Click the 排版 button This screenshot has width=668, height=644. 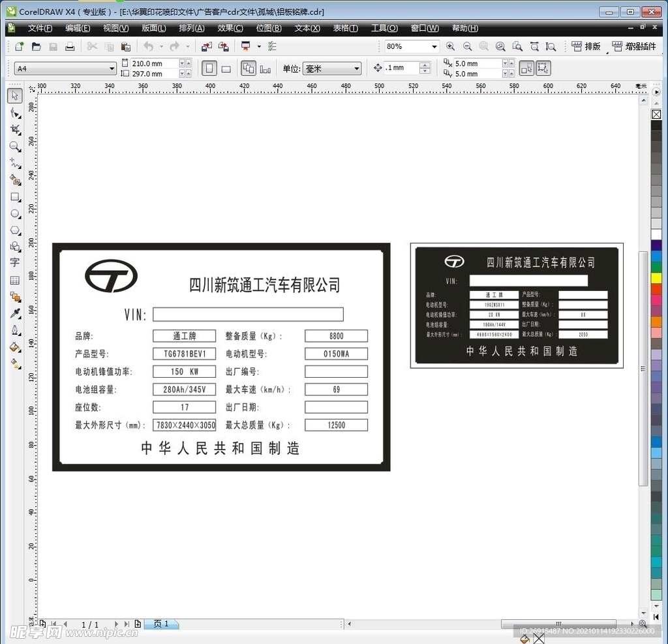point(586,47)
